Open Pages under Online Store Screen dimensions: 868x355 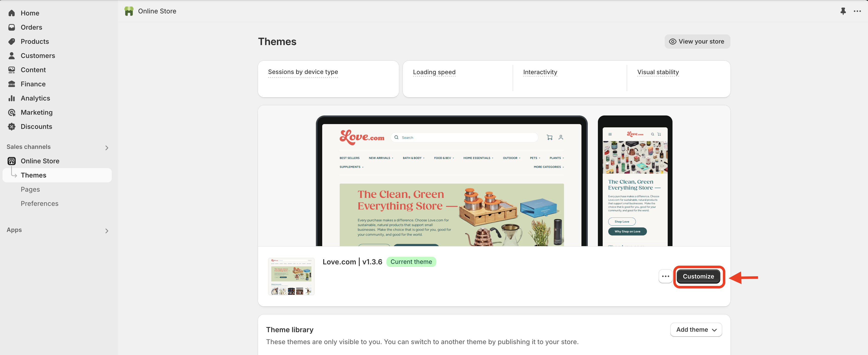tap(30, 189)
